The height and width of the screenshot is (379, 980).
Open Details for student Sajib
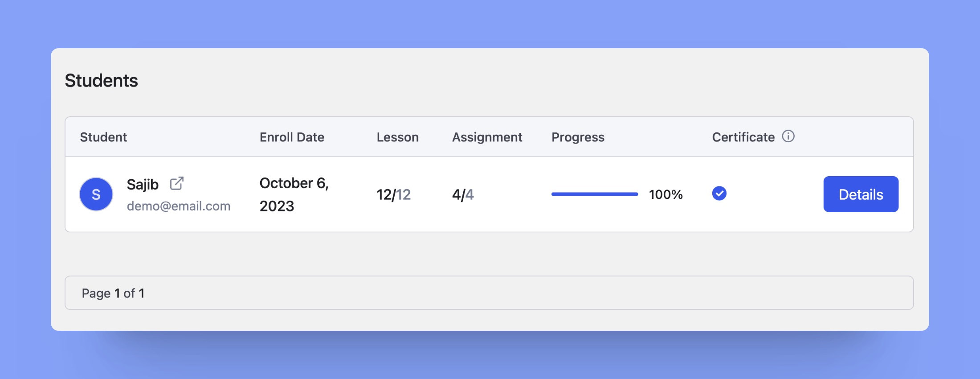[x=861, y=194]
